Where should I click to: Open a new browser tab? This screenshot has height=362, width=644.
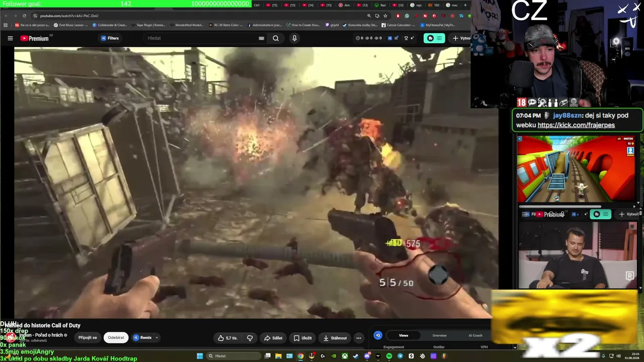465,5
